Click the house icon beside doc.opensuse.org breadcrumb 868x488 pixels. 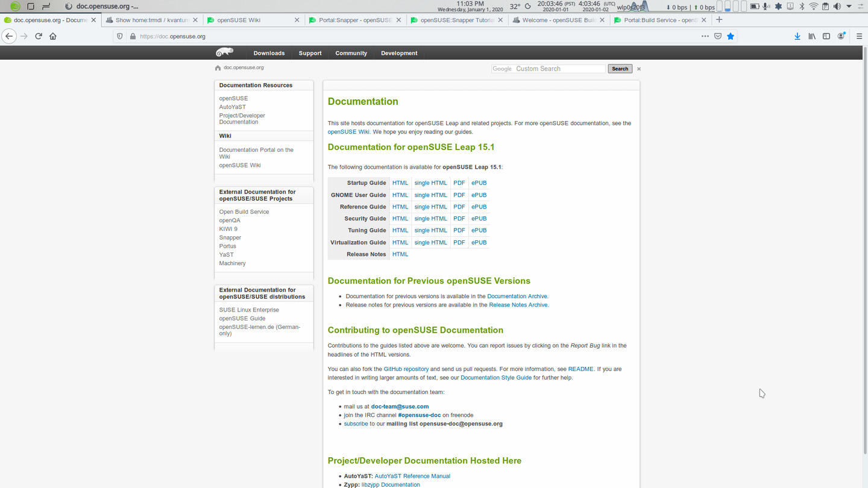coord(218,68)
